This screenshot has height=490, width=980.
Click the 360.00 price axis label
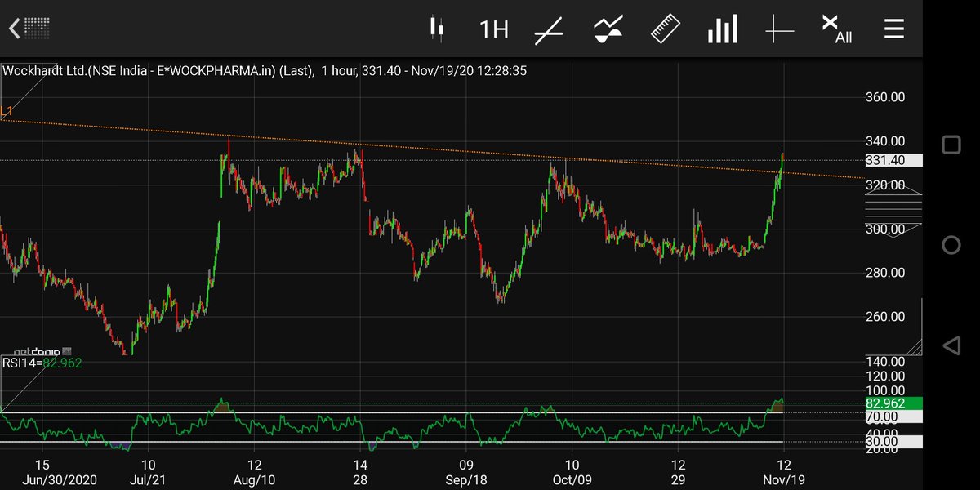[885, 97]
